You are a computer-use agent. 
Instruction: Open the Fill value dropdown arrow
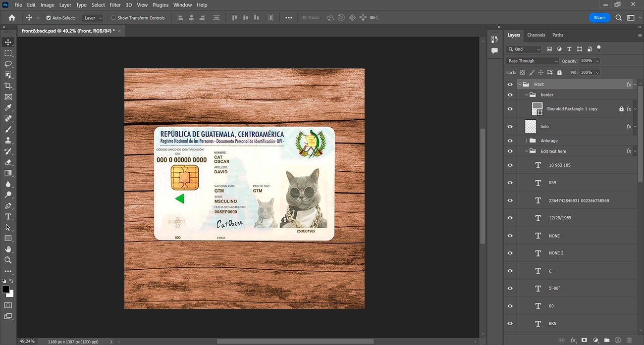pos(597,72)
